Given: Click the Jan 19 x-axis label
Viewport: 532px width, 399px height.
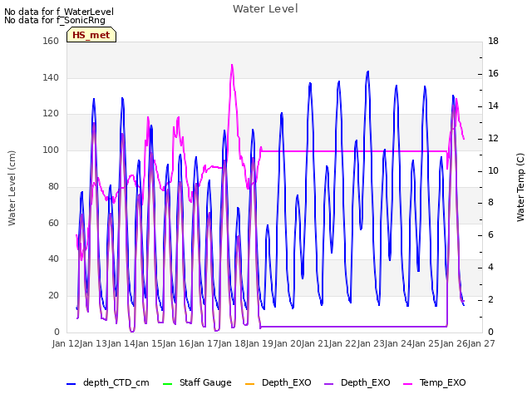Looking at the screenshot, I should coord(260,343).
